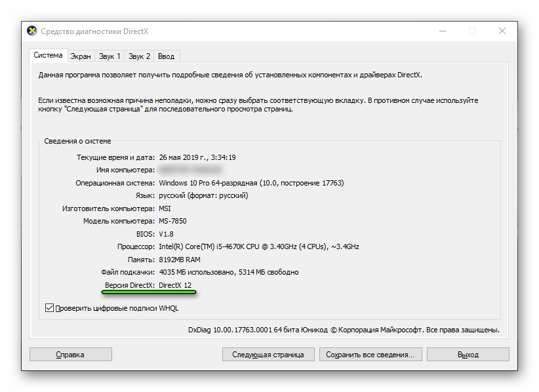Close the DirectX diagnostic tool window
Screen dimensions: 539x392
tap(502, 31)
